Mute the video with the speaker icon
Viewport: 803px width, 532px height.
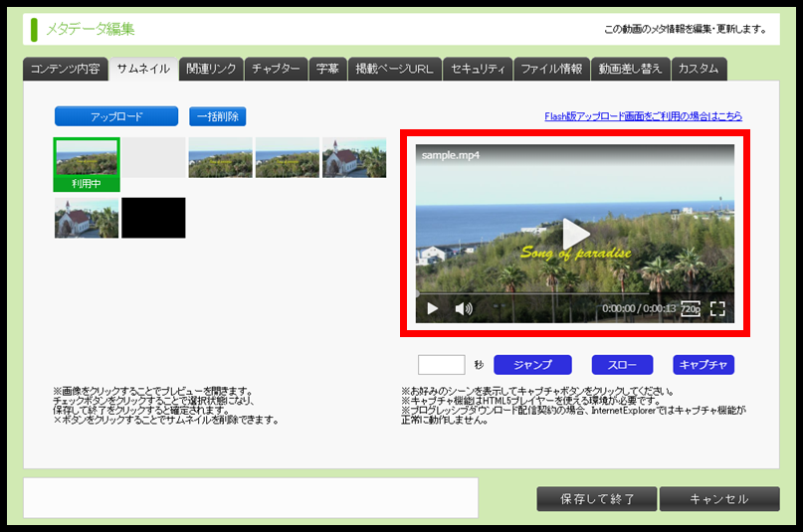pos(464,308)
